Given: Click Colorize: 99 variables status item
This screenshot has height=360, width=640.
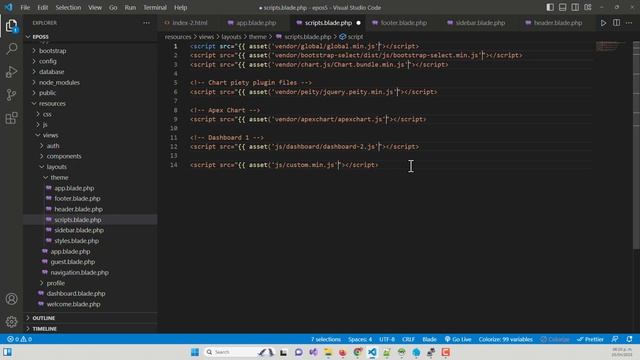Looking at the screenshot, I should coord(505,339).
